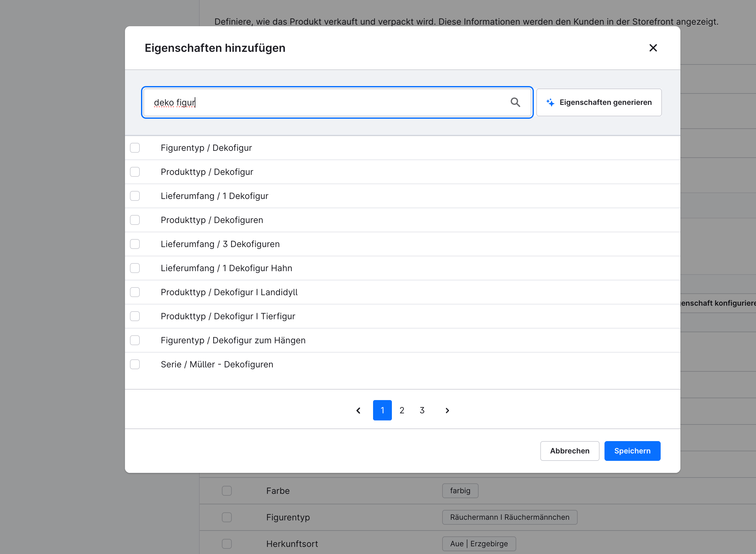Click 'Produkttyp / Dekofiguren' row text
Screen dimensions: 756x554
tap(212, 220)
